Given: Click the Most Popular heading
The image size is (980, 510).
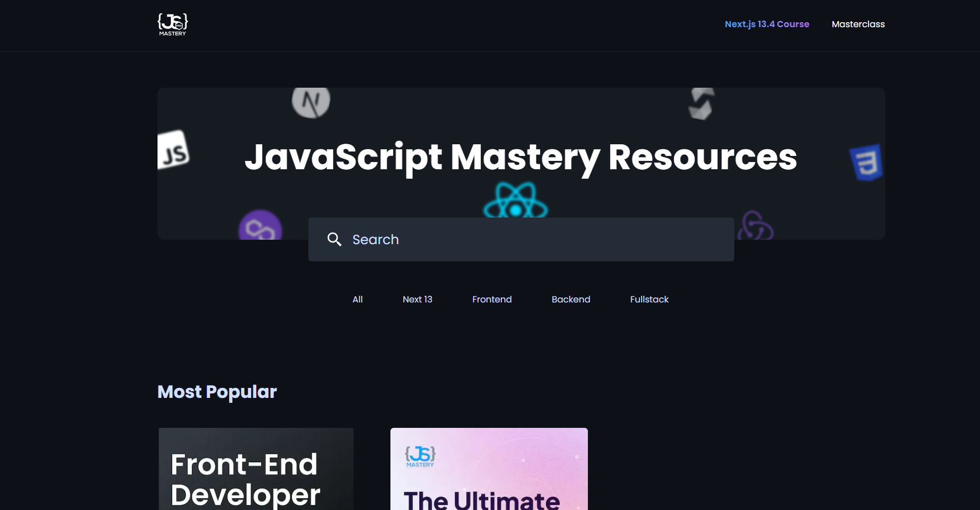Looking at the screenshot, I should 217,392.
